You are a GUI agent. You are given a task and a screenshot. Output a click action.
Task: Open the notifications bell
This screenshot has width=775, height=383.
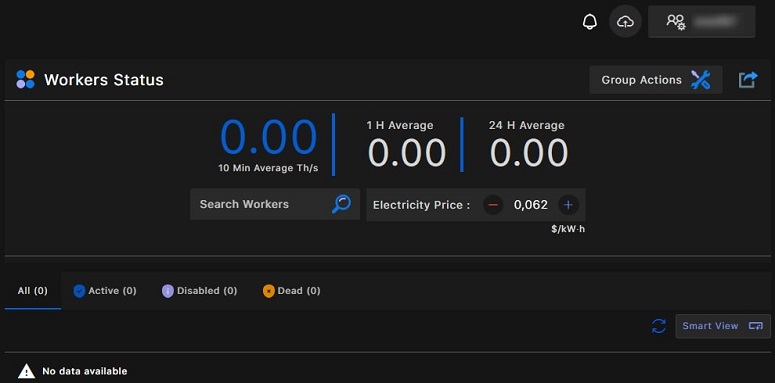coord(590,22)
